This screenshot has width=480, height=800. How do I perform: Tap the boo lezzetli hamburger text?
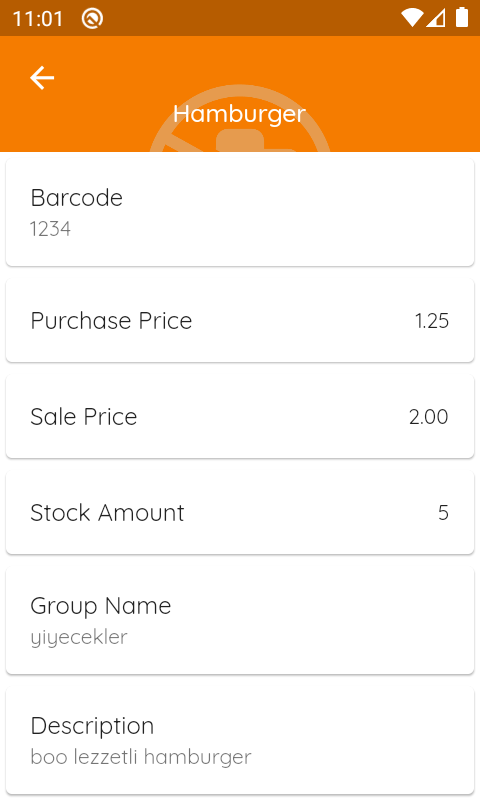[x=141, y=757]
